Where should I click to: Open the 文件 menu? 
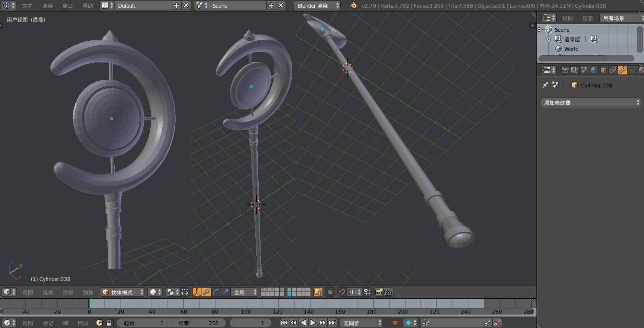(x=27, y=6)
